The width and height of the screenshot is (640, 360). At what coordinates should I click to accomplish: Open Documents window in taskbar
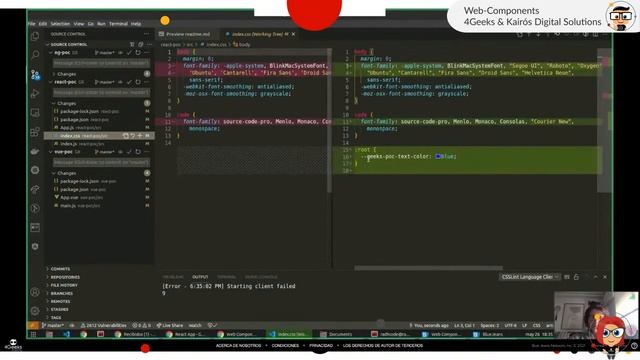(x=336, y=334)
